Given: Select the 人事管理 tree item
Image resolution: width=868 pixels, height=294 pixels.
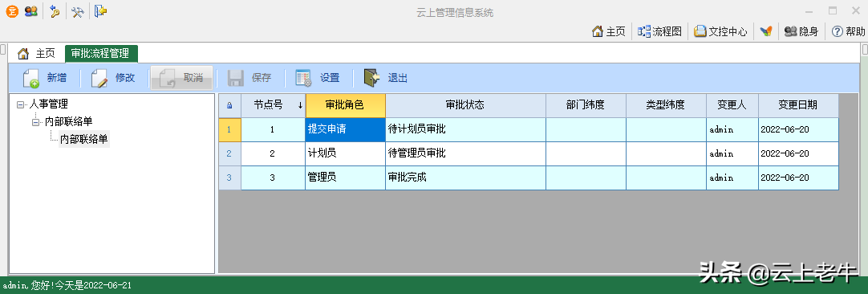Looking at the screenshot, I should point(49,104).
